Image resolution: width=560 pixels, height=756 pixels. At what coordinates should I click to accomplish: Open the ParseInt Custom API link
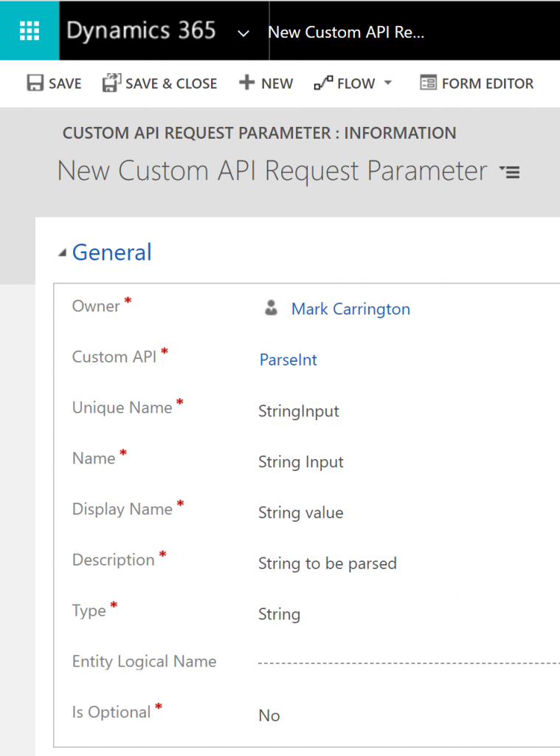[288, 360]
